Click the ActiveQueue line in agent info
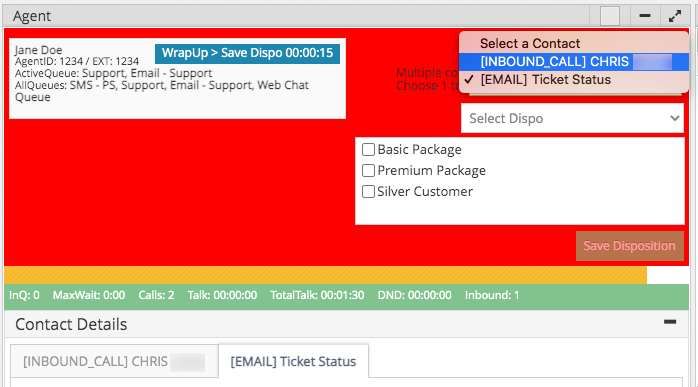The width and height of the screenshot is (698, 387). [114, 73]
